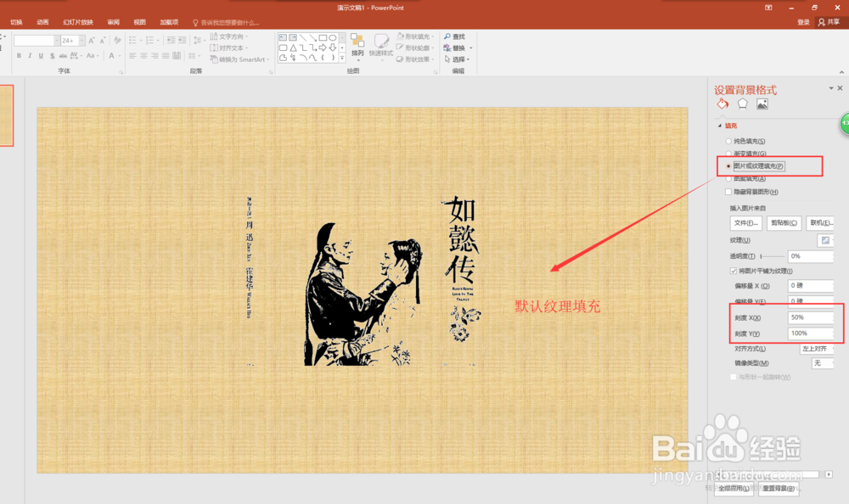Click the Align Text Left icon
This screenshot has width=849, height=504.
tap(132, 56)
